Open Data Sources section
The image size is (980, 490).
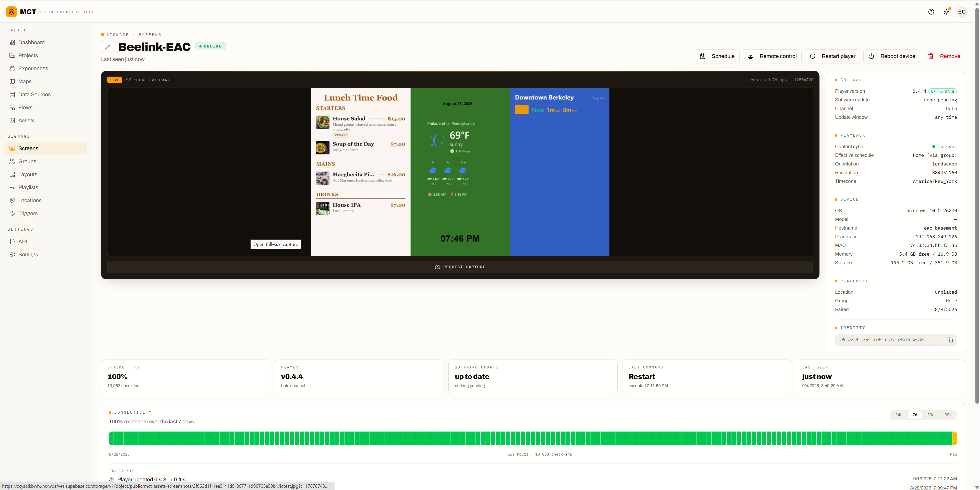click(x=46, y=94)
